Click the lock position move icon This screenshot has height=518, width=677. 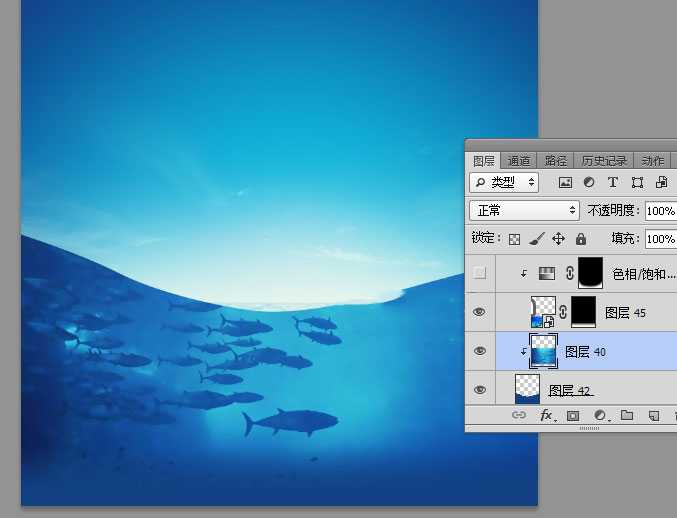point(558,239)
